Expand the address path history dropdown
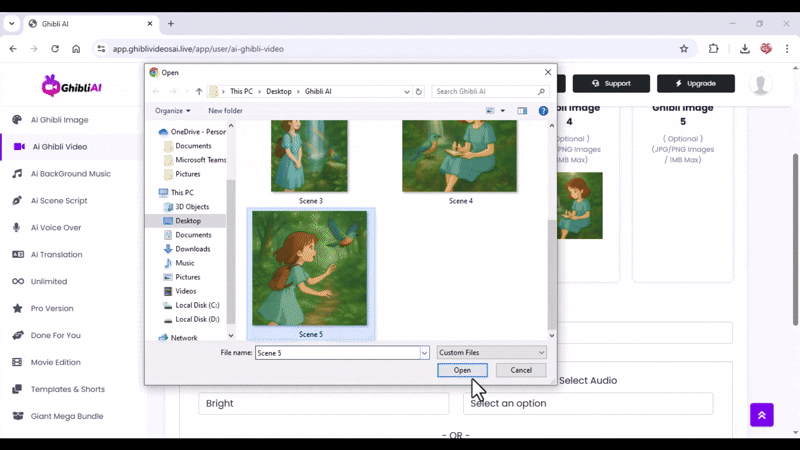Viewport: 800px width, 450px height. (x=407, y=92)
